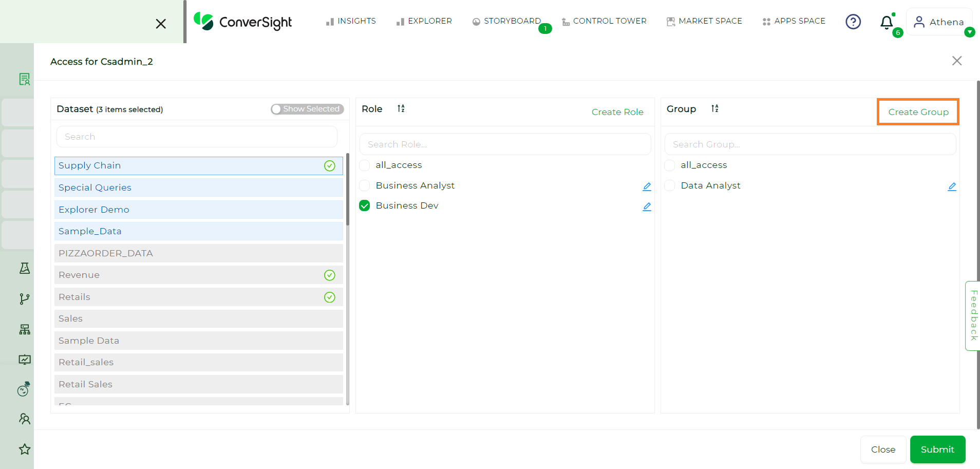Deselect the Revenue dataset checkmark
980x469 pixels.
[330, 275]
